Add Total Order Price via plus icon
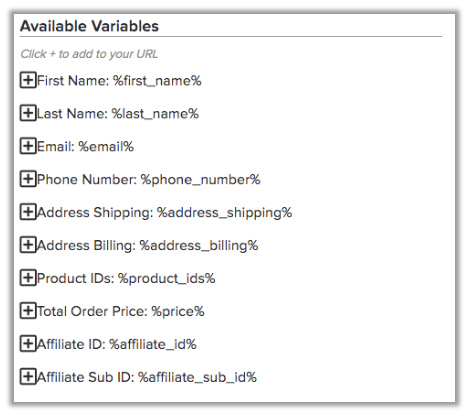The width and height of the screenshot is (469, 413). [28, 311]
